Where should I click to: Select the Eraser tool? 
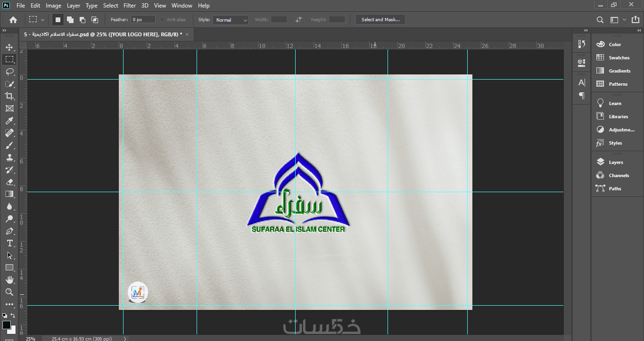(9, 182)
